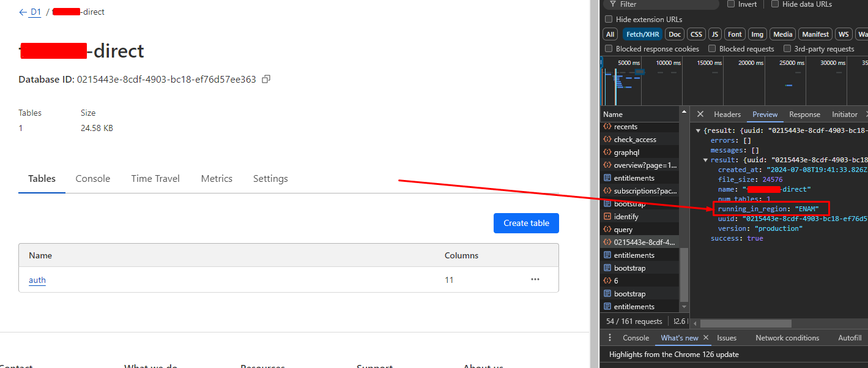
Task: Filter requests by Media type
Action: tap(782, 34)
